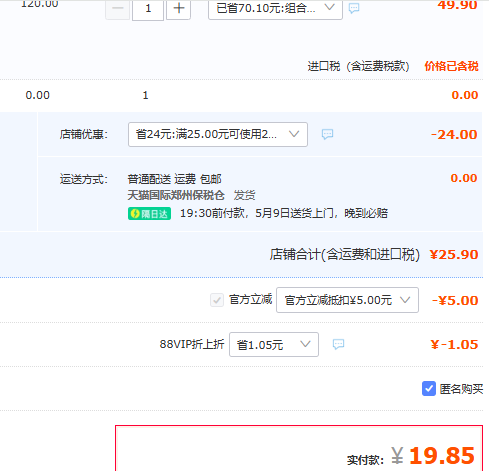Click the quantity input field showing 1
The width and height of the screenshot is (489, 471).
point(148,9)
